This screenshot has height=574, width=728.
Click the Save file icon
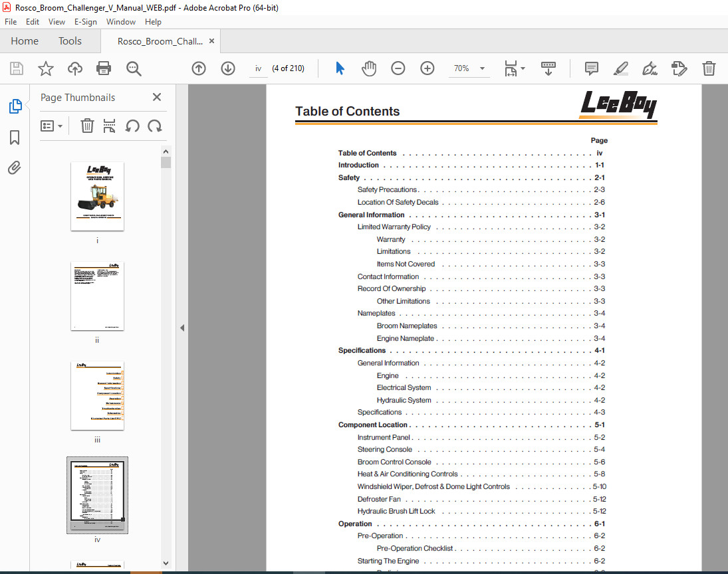[x=17, y=68]
